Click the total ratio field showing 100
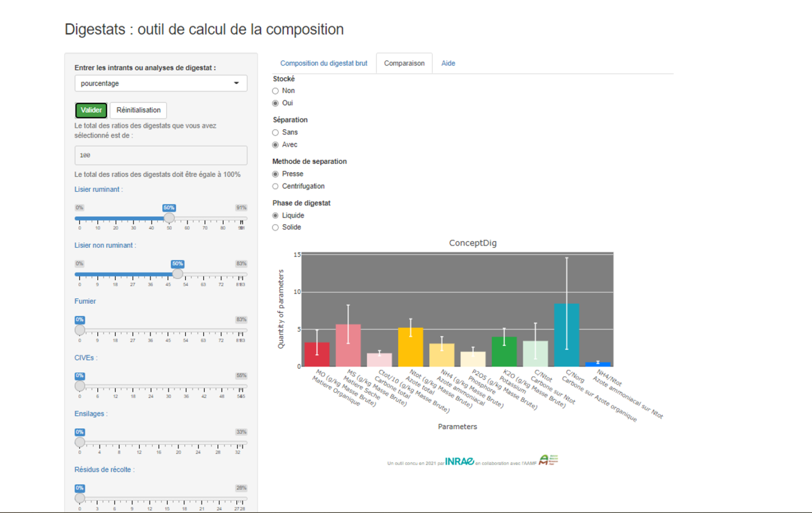The image size is (812, 513). pyautogui.click(x=161, y=155)
